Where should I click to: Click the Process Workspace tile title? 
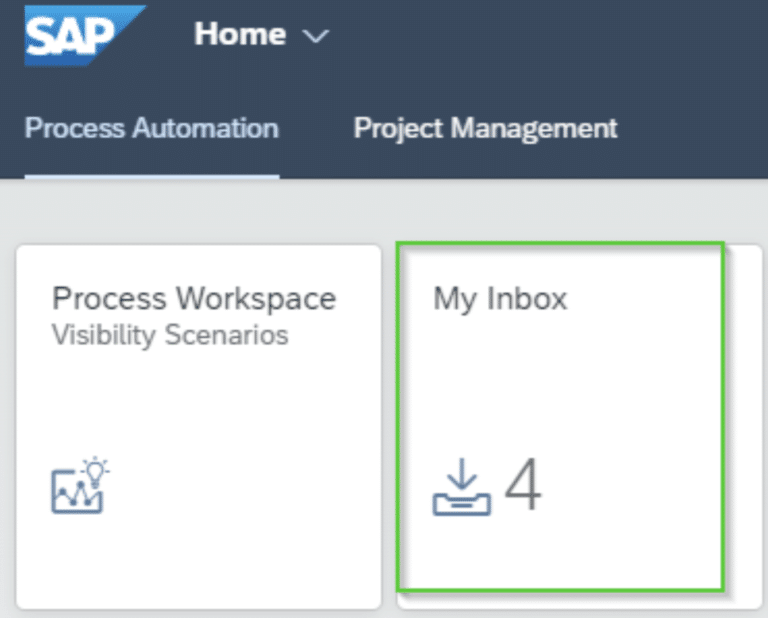point(194,298)
